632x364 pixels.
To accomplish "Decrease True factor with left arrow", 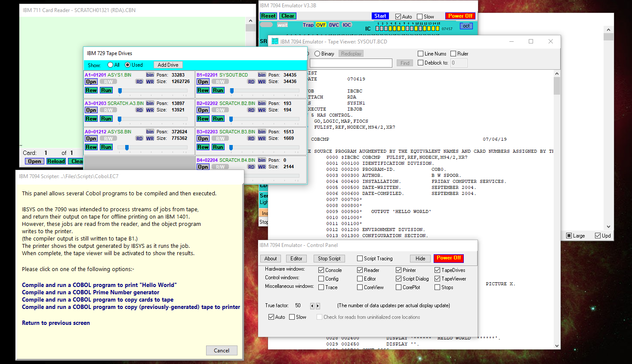I will [312, 306].
